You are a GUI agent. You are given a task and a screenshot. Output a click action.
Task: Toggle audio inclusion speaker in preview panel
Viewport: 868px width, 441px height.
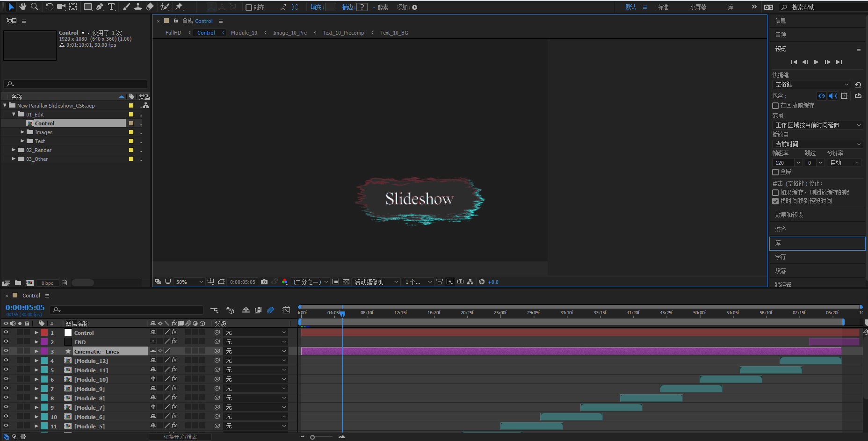pos(833,96)
